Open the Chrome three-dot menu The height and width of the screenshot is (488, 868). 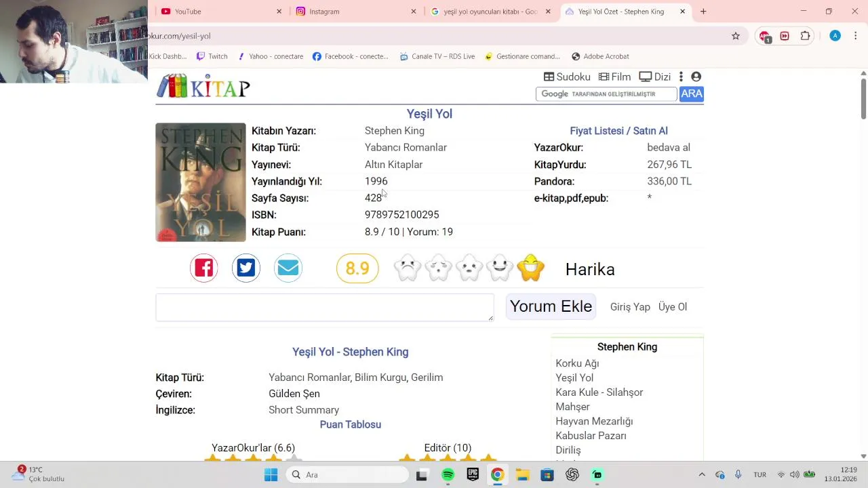click(x=855, y=36)
